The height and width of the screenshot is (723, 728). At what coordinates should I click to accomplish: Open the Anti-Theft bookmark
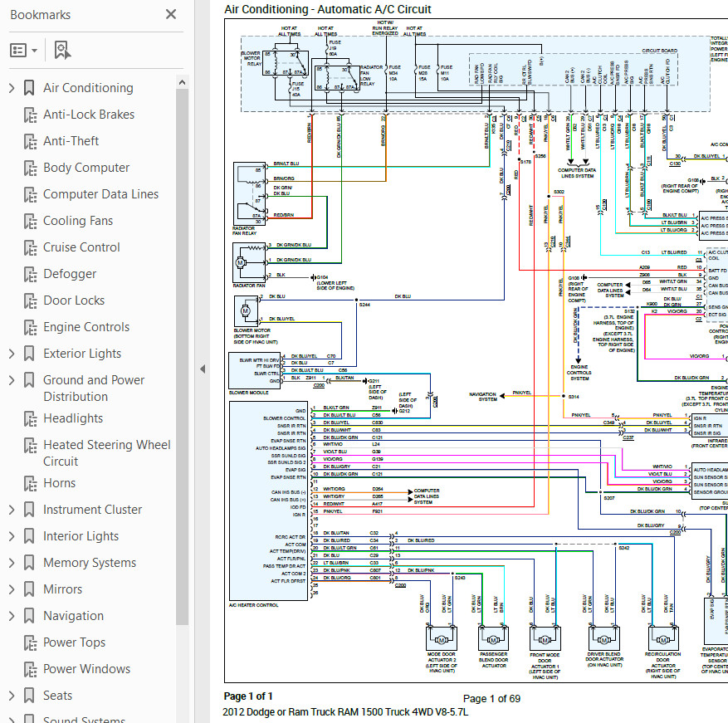point(71,141)
